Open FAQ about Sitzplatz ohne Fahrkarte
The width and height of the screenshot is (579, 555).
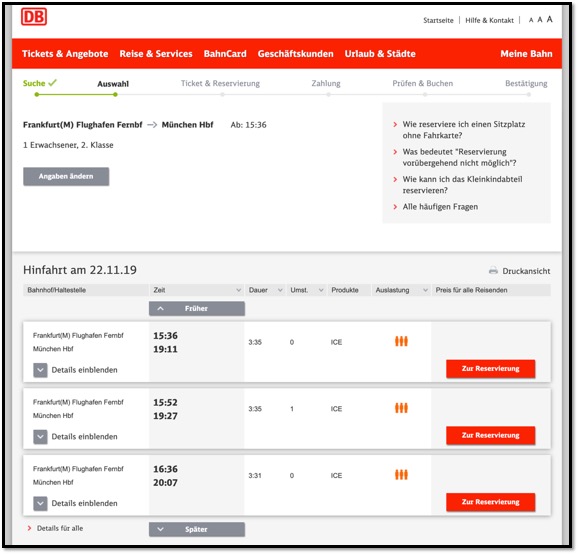tap(464, 130)
